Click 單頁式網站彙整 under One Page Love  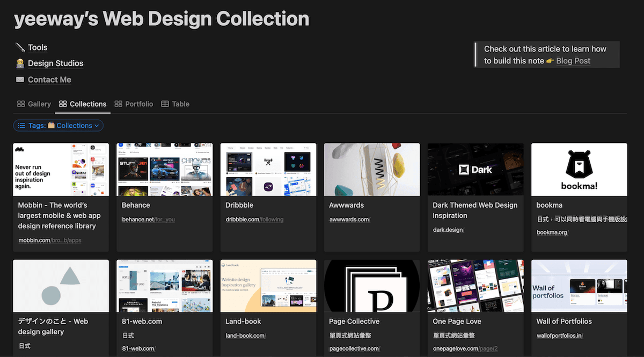click(x=453, y=336)
